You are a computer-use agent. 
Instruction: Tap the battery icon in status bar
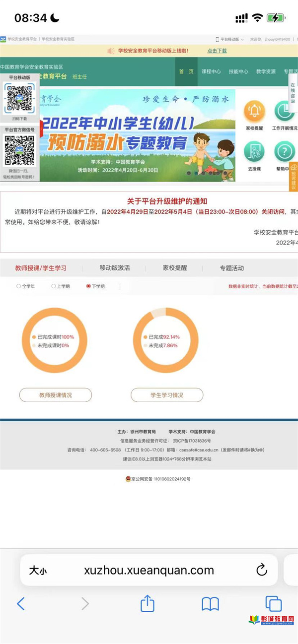[x=276, y=18]
